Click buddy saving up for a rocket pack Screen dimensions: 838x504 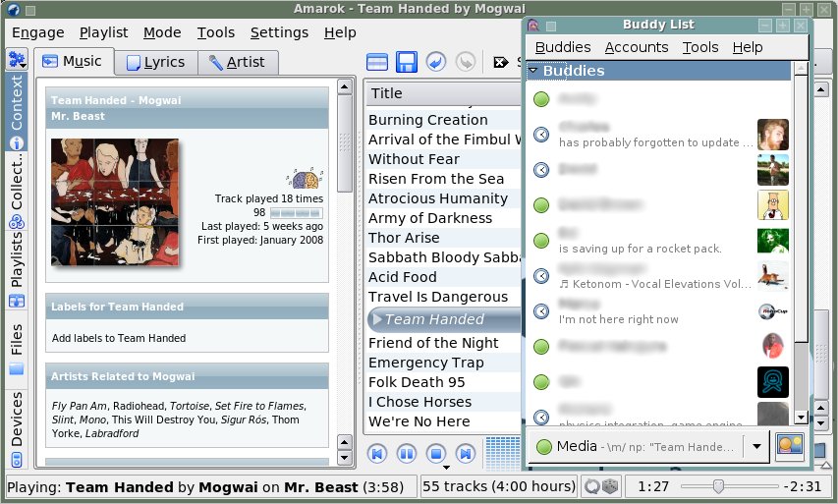(659, 241)
